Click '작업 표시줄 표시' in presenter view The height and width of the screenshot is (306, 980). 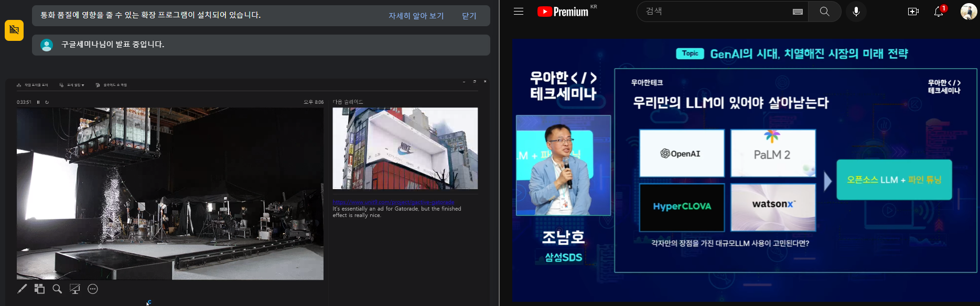[33, 85]
